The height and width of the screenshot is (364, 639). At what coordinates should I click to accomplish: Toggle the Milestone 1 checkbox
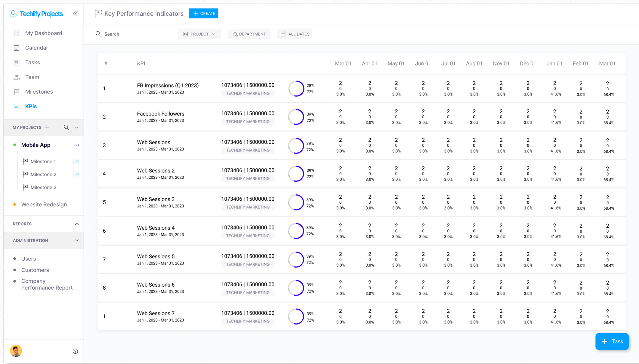point(76,162)
